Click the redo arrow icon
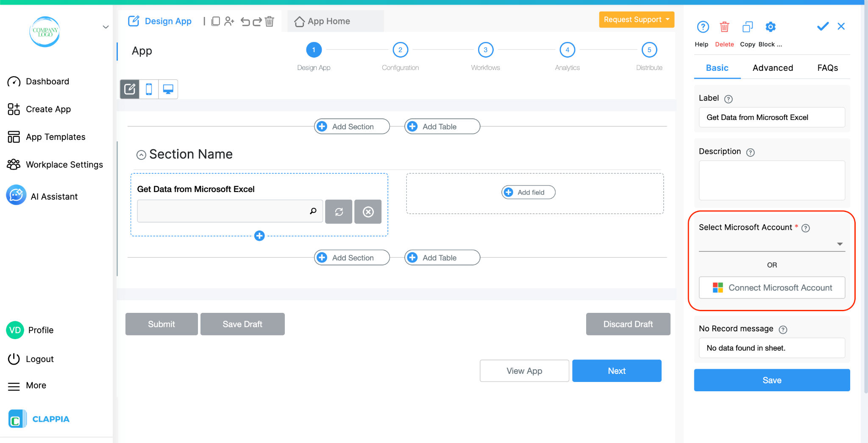868x443 pixels. click(257, 21)
